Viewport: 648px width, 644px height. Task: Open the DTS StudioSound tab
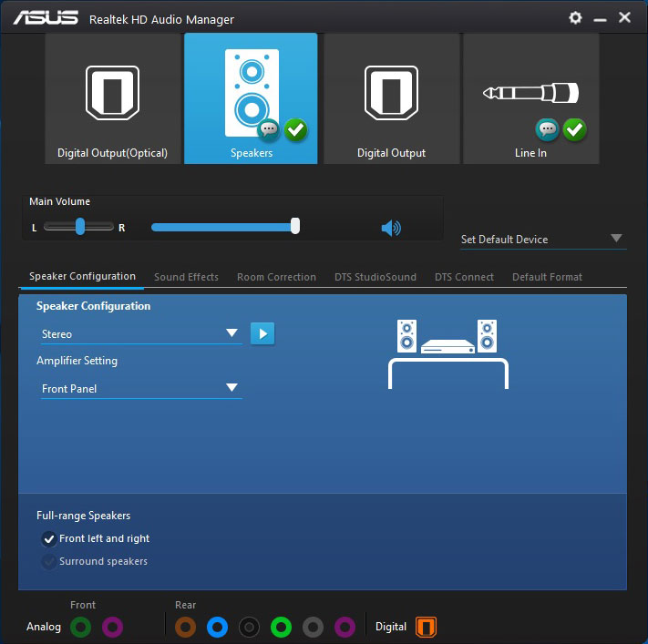click(375, 277)
